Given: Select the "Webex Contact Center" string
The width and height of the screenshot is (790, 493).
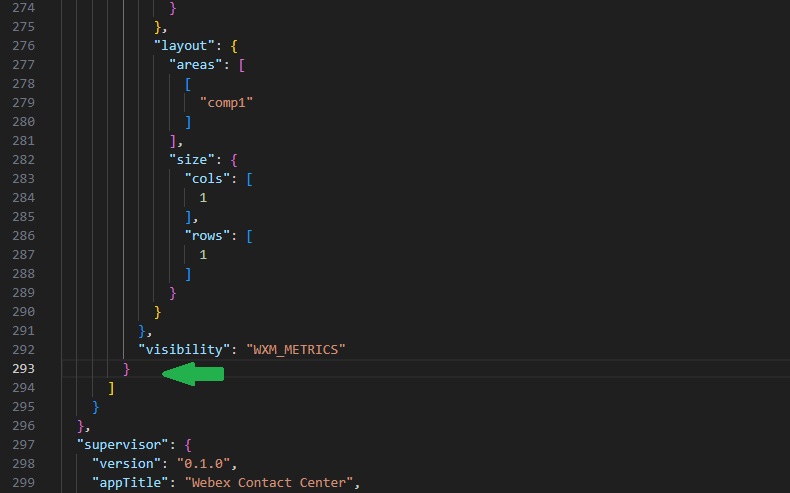Looking at the screenshot, I should [269, 482].
